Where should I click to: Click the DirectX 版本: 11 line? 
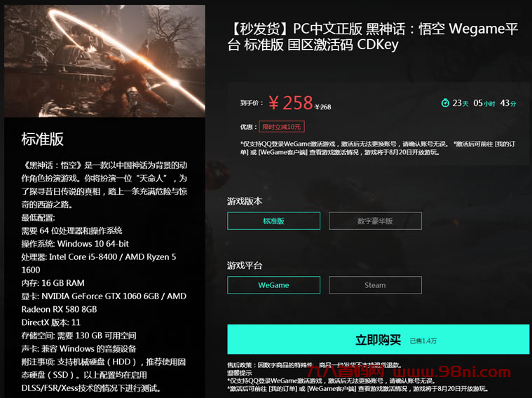(x=51, y=322)
